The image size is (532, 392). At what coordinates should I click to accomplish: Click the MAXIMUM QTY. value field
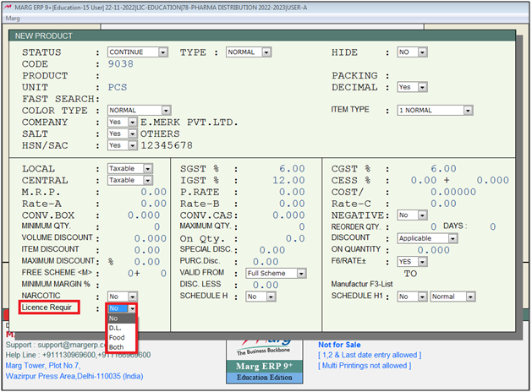(302, 227)
